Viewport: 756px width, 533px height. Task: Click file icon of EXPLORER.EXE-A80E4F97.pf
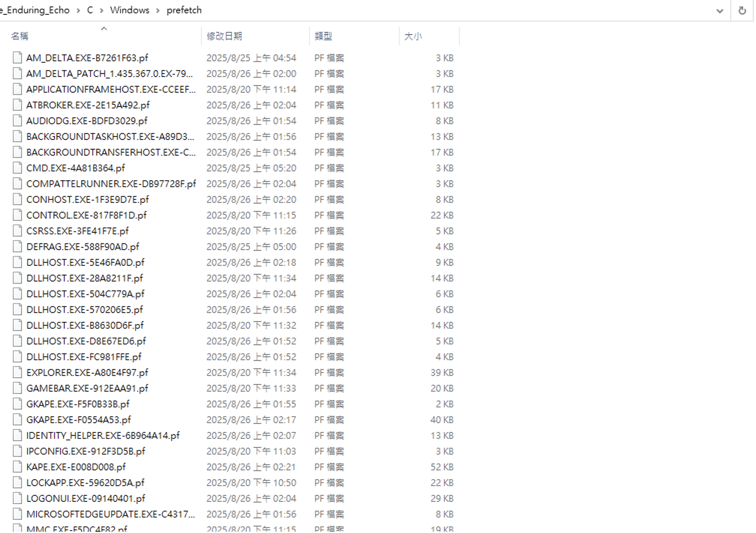pos(17,372)
